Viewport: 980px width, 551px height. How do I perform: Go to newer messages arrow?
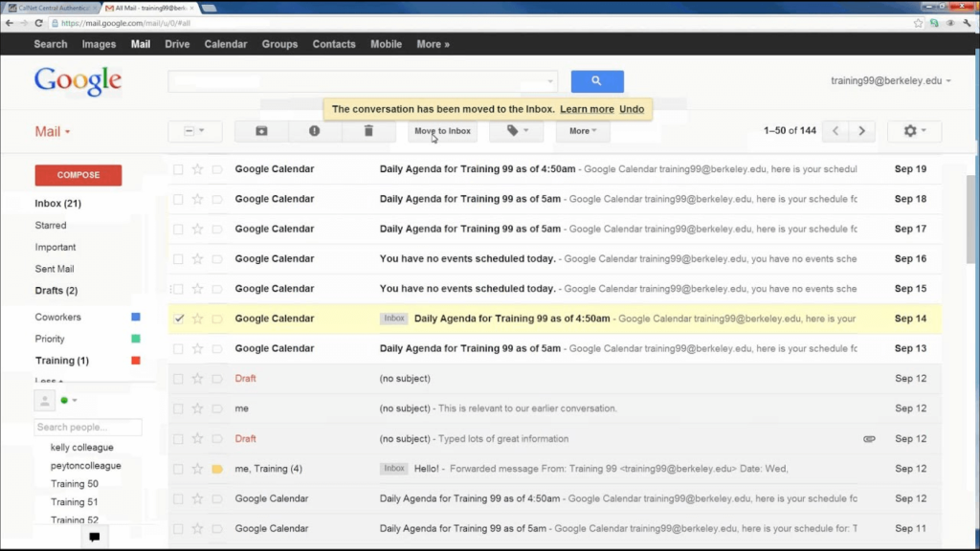coord(835,131)
